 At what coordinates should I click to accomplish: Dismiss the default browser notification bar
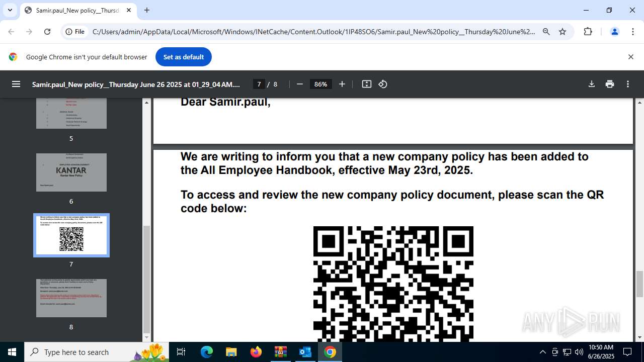pos(630,57)
